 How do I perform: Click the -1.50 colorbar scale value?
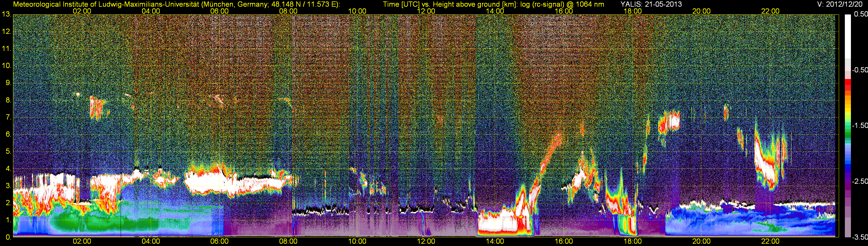(x=860, y=125)
